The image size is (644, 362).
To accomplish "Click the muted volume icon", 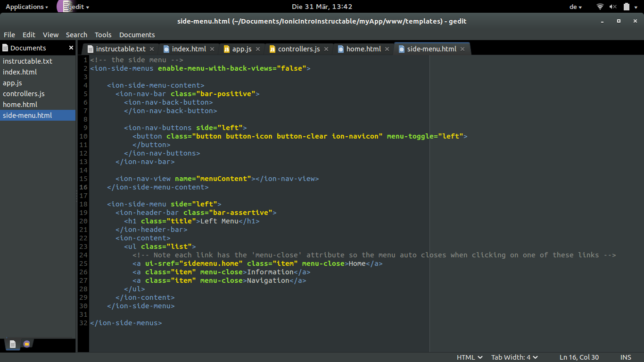I will click(613, 7).
